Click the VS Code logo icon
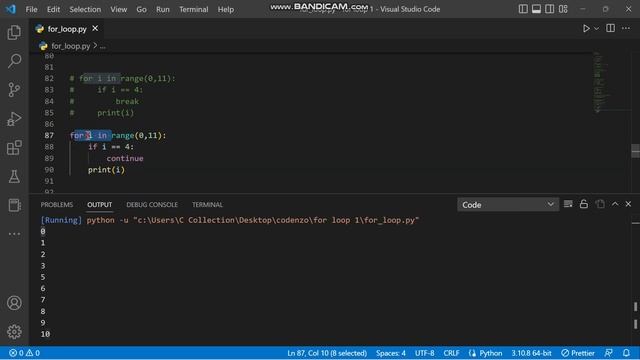The height and width of the screenshot is (360, 640). click(11, 9)
